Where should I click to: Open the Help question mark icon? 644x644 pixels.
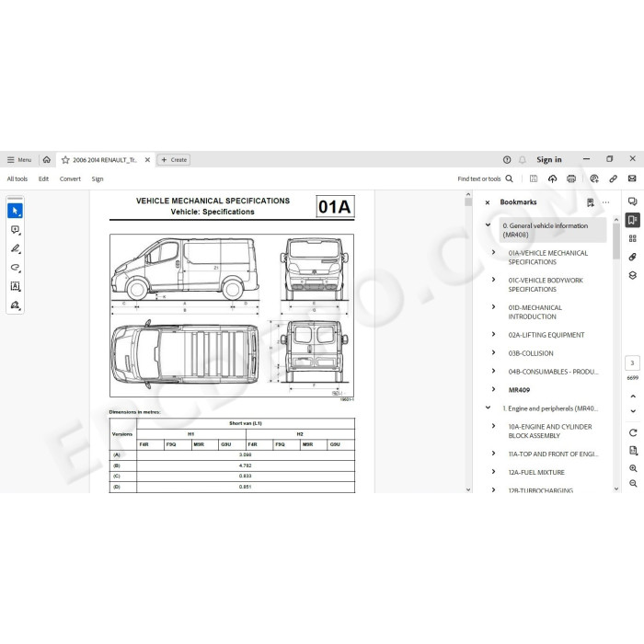tap(507, 160)
